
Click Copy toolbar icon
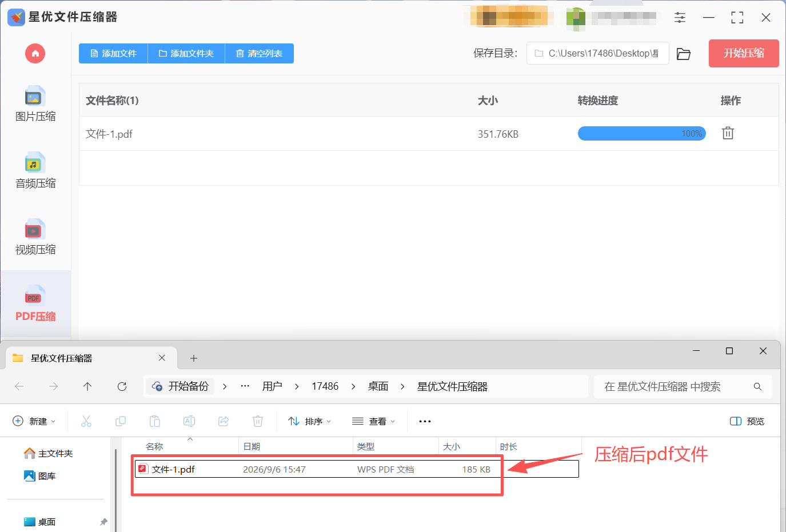click(x=121, y=421)
